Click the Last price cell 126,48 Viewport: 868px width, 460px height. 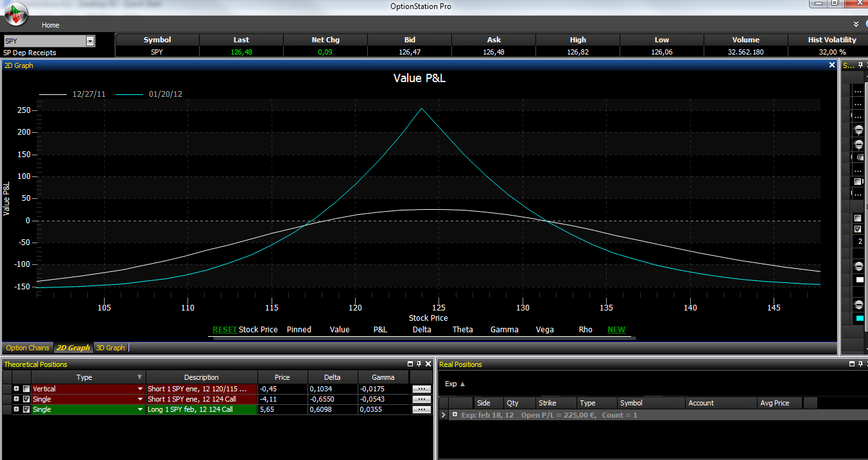pos(241,53)
